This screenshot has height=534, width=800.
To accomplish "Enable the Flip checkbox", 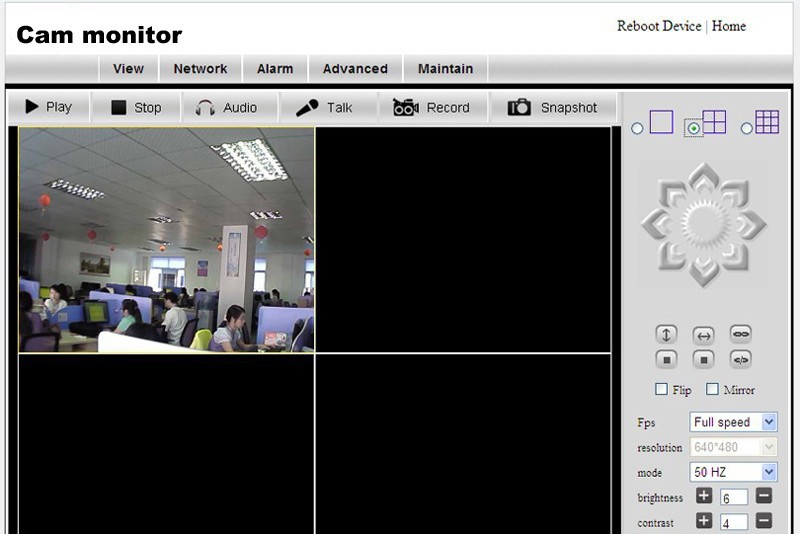I will (661, 389).
